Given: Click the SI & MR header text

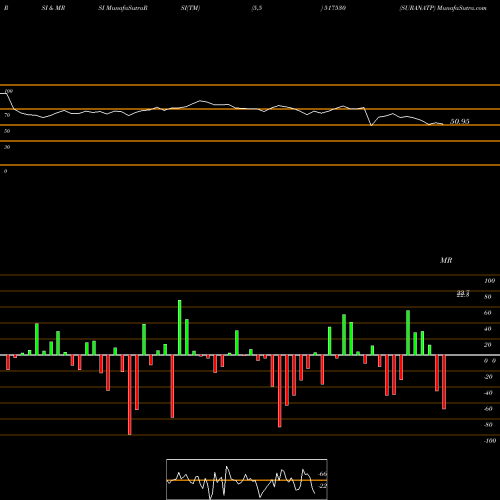Looking at the screenshot, I should [x=53, y=8].
